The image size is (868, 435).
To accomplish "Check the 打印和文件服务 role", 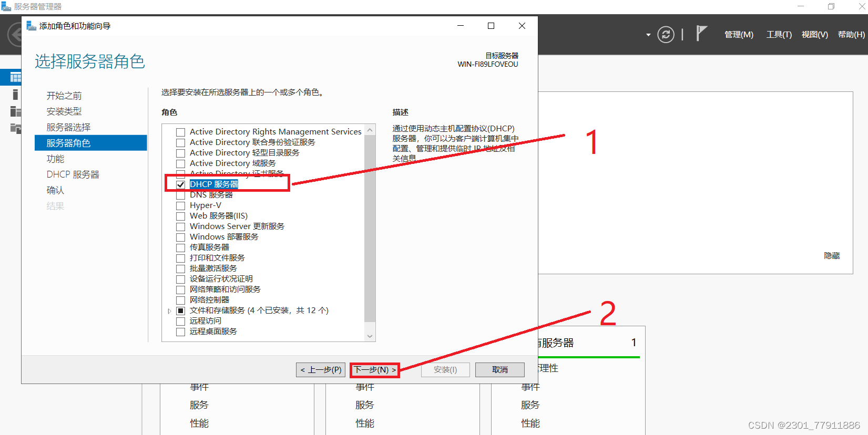I will click(180, 258).
